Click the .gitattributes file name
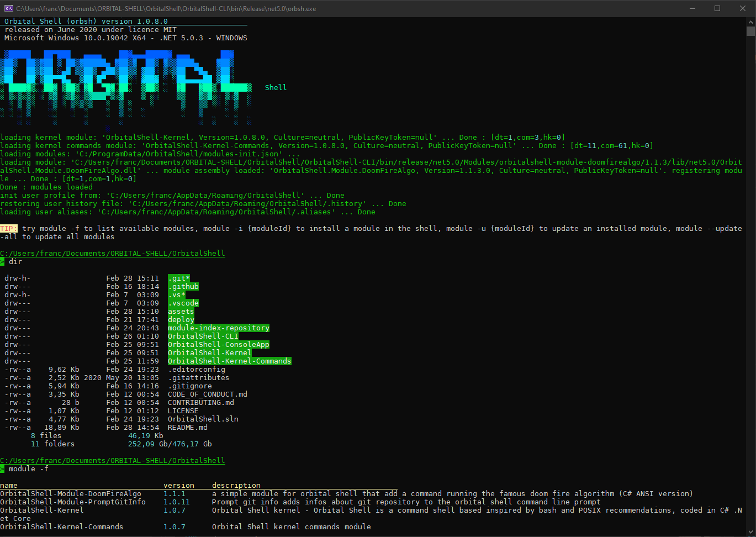 199,377
